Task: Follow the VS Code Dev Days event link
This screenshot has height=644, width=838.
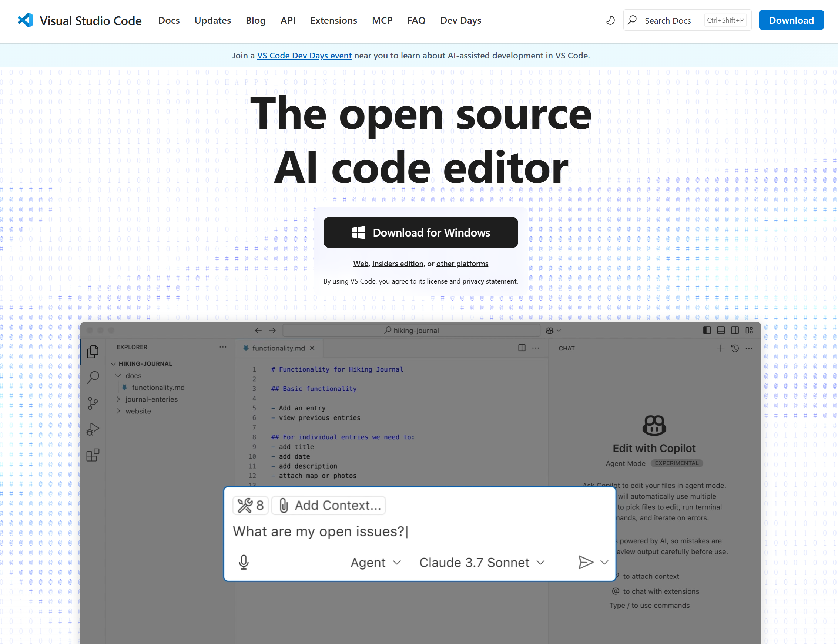Action: pyautogui.click(x=304, y=56)
